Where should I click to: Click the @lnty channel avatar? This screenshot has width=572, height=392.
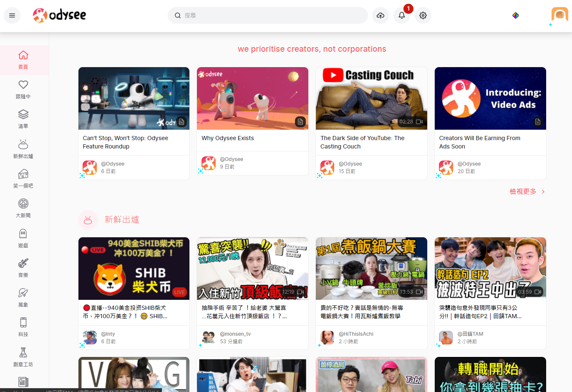(90, 338)
